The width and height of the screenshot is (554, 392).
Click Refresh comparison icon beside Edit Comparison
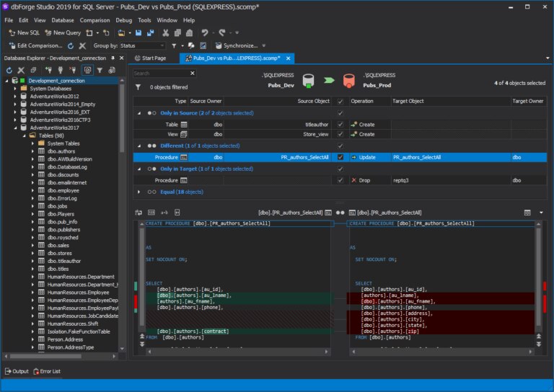click(x=71, y=45)
